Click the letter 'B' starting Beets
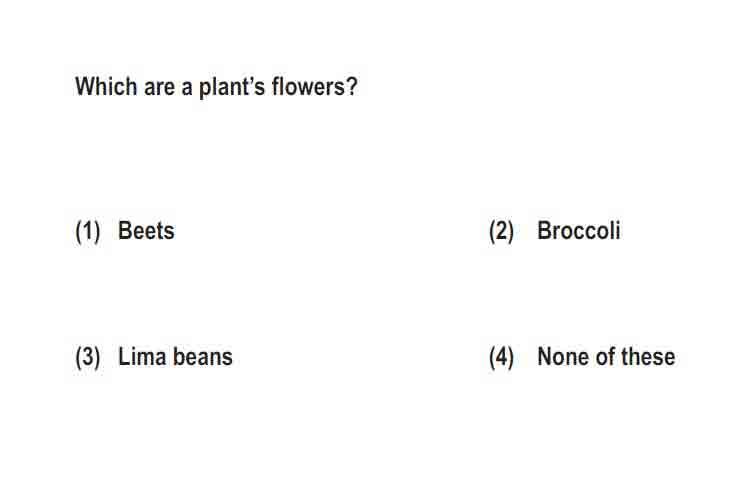The width and height of the screenshot is (750, 500). (126, 231)
